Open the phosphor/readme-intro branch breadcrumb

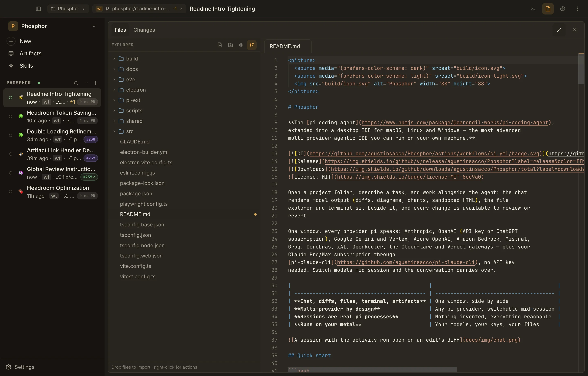(x=139, y=9)
